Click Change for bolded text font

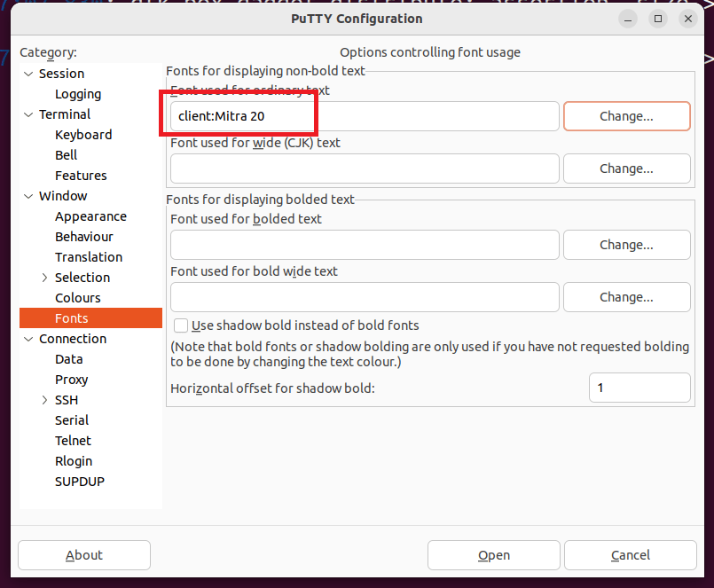coord(626,245)
